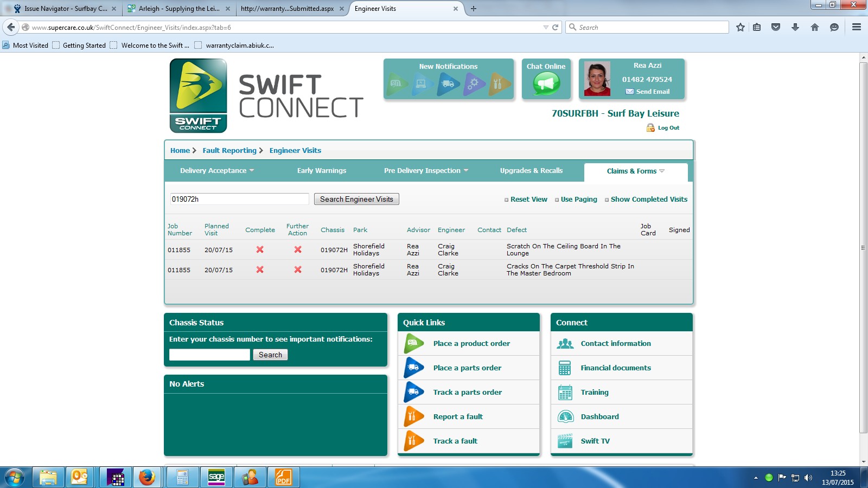This screenshot has width=868, height=488.
Task: Show hidden system tray icons arrow
Action: tap(756, 478)
